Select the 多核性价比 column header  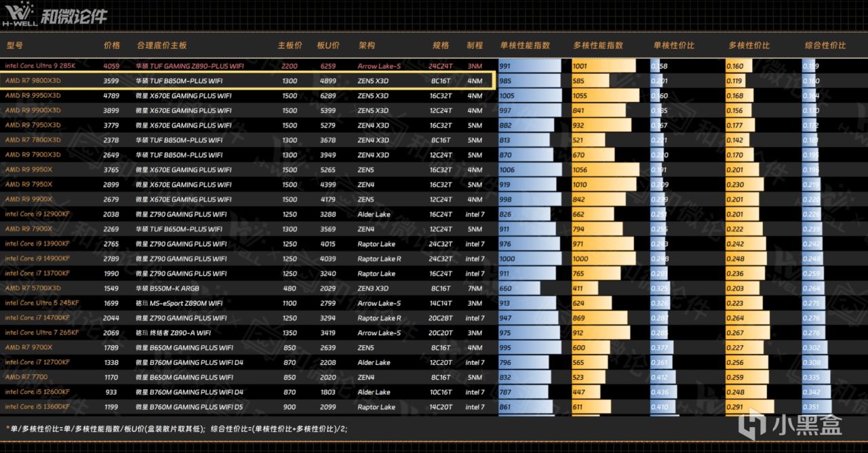[x=749, y=45]
